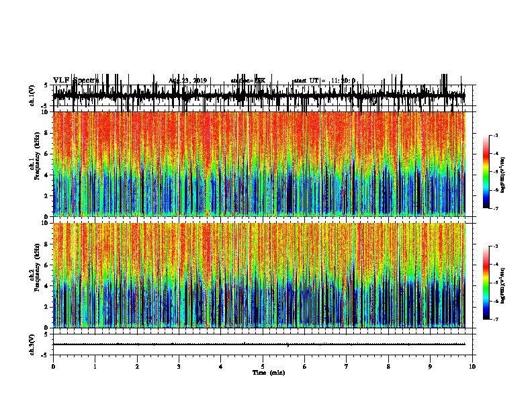Select the ch.1 spectrogram panel
Viewport: 532px width, 411px height.
(259, 164)
